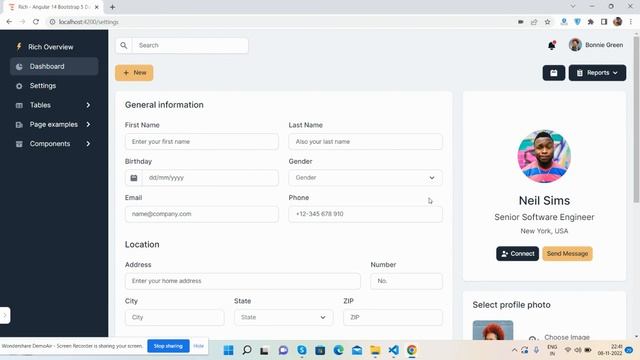Image resolution: width=640 pixels, height=360 pixels.
Task: Click Stop sharing button
Action: pyautogui.click(x=168, y=346)
